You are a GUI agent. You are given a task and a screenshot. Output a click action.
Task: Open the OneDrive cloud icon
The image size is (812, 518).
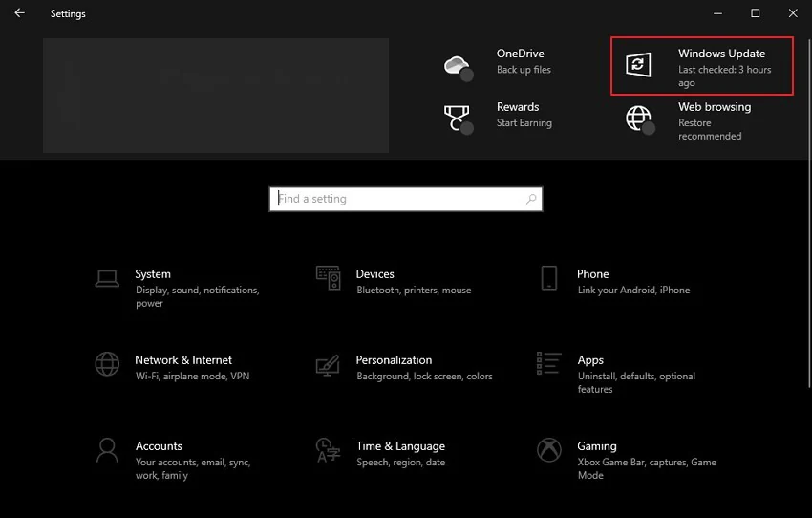click(x=458, y=66)
